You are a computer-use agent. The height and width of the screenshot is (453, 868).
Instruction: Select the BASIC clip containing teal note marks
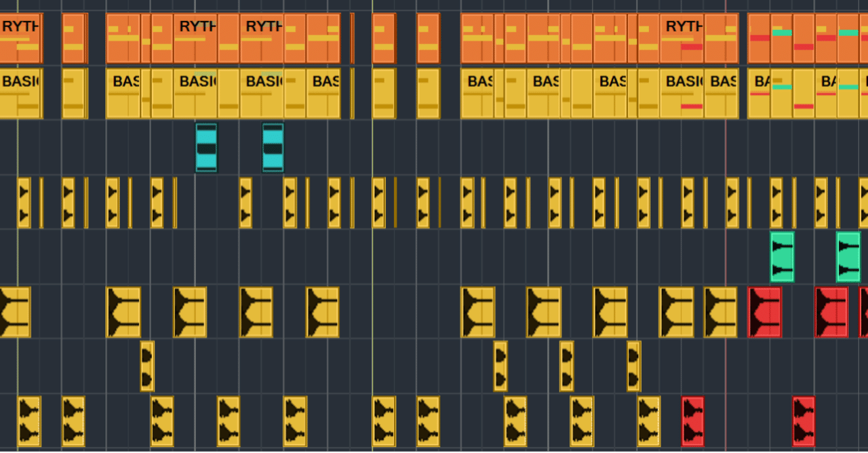click(780, 92)
